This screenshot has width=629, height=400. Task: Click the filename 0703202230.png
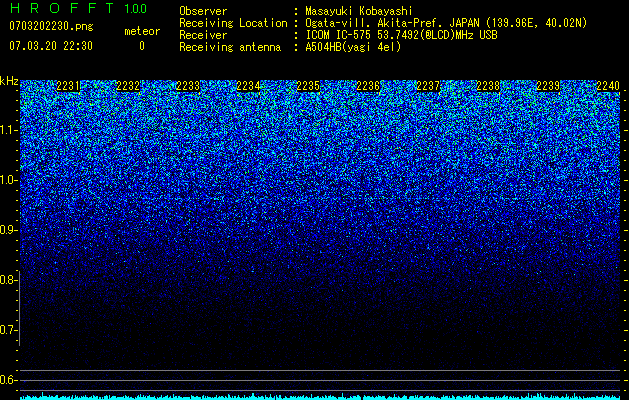51,26
